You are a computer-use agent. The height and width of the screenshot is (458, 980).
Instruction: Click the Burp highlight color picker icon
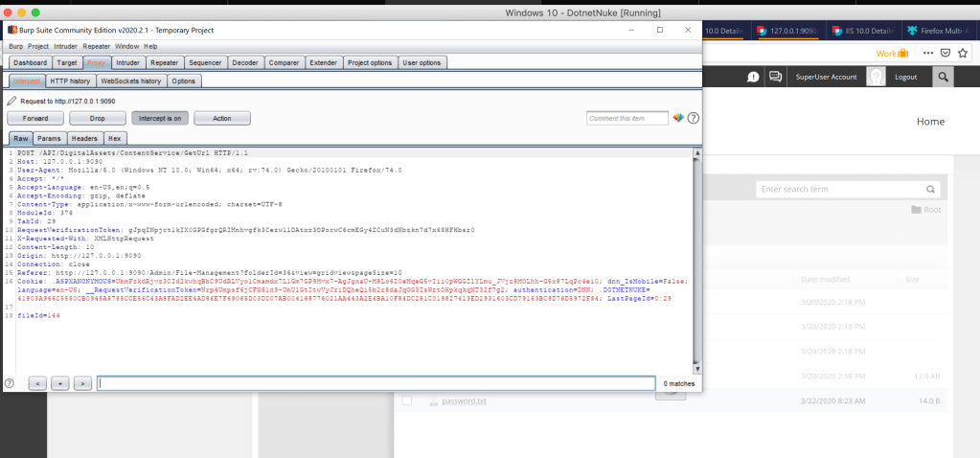pyautogui.click(x=679, y=118)
